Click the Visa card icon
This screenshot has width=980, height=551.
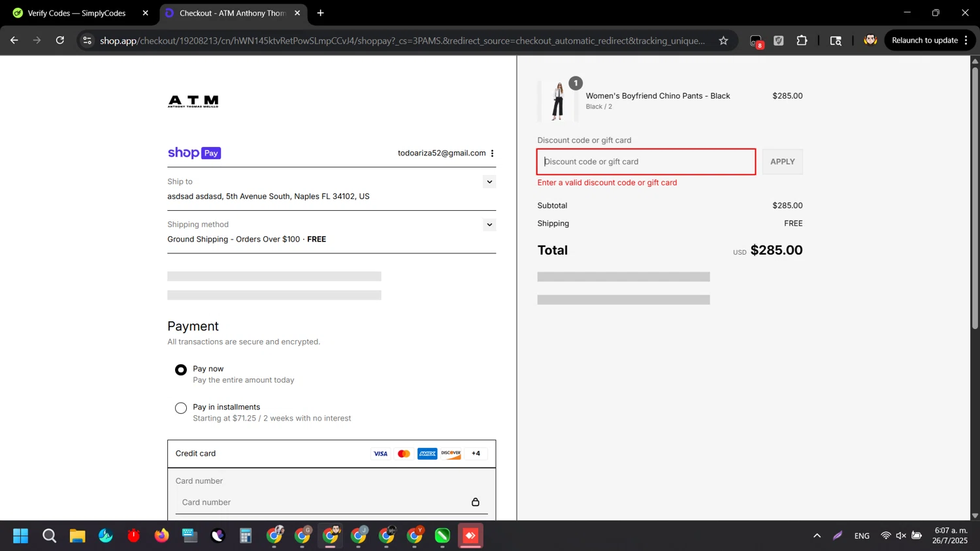coord(380,454)
